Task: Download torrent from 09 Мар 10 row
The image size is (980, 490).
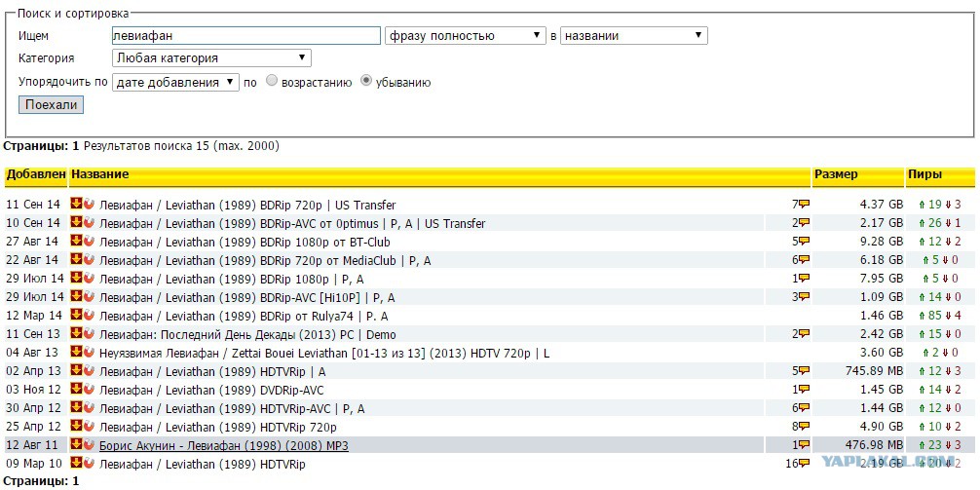Action: (x=76, y=463)
